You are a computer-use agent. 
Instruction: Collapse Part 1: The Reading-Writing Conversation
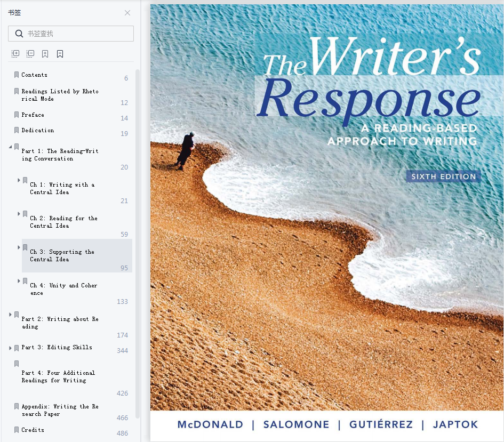point(10,147)
